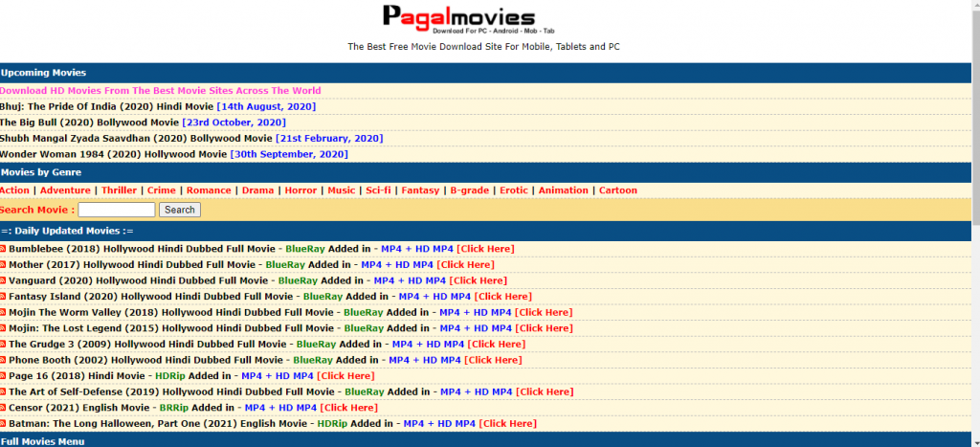
Task: Open Wonder Woman 1984 movie link
Action: [x=114, y=154]
